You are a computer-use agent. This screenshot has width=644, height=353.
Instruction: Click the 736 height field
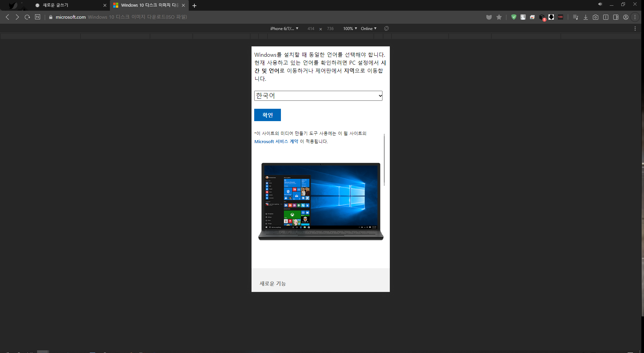[x=330, y=29]
